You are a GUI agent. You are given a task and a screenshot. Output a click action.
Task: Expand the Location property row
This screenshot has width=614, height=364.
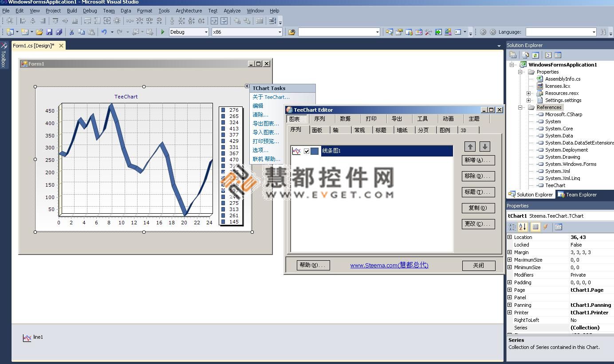[509, 237]
